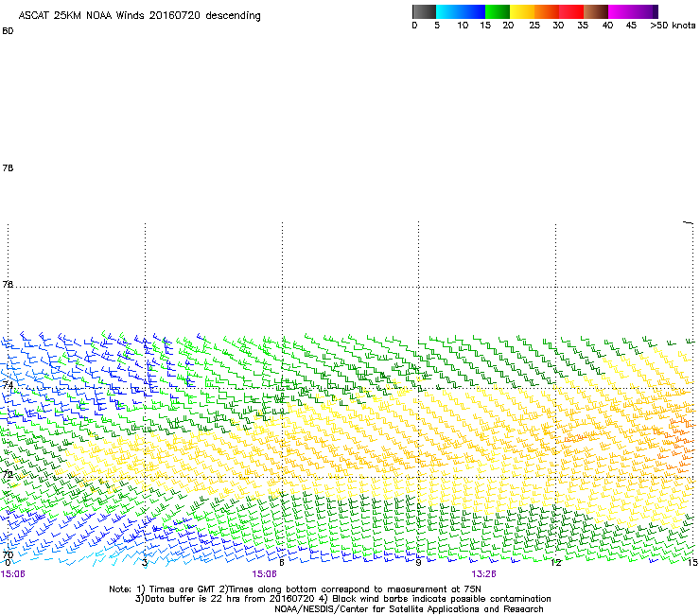The image size is (700, 615).
Task: Click the orange 25-30 knots color band
Action: coord(547,11)
